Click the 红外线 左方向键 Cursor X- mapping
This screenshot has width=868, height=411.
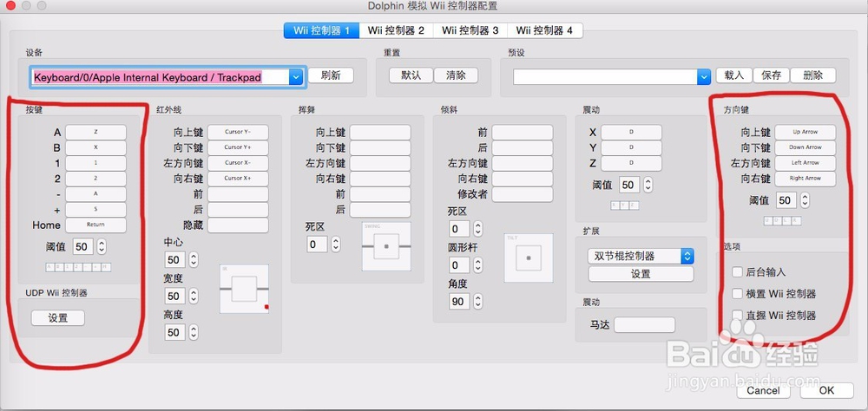click(238, 163)
